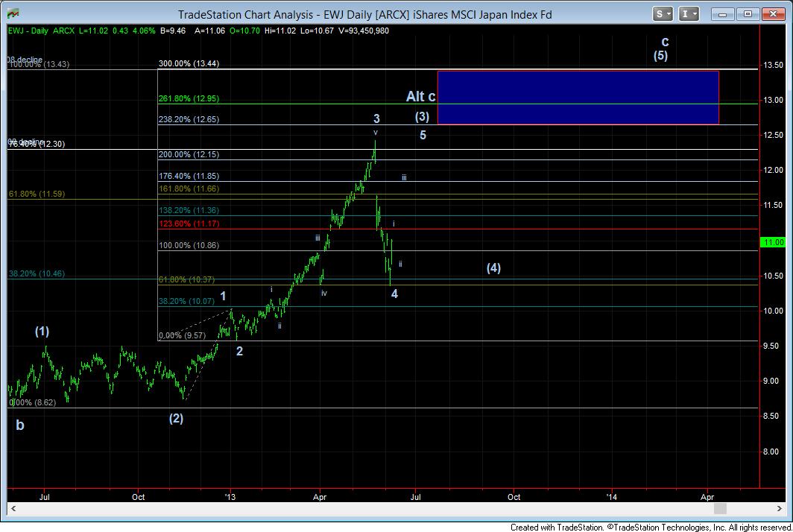Viewport: 793px width, 532px height.
Task: Select the '0.00% (9.57)' Fibonacci label
Action: pyautogui.click(x=182, y=335)
